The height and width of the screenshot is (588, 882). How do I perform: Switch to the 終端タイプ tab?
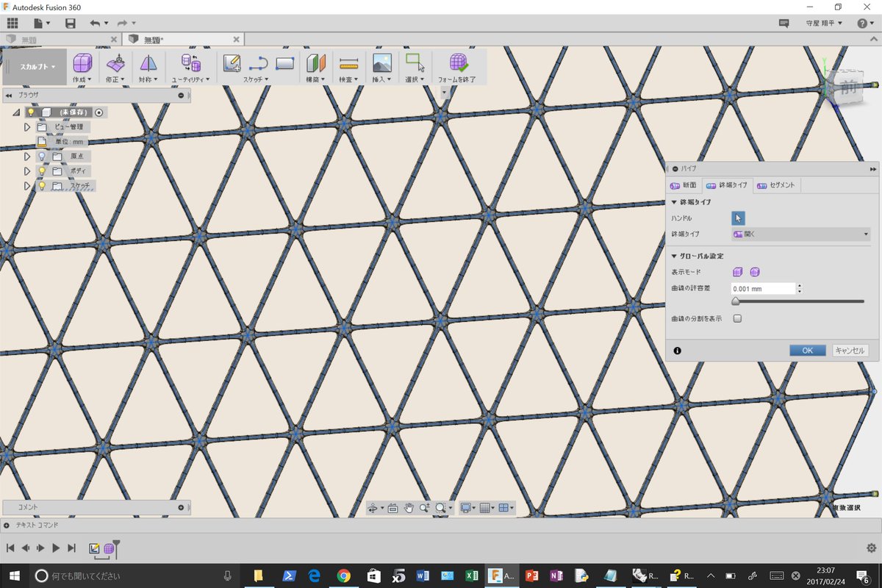(x=727, y=185)
